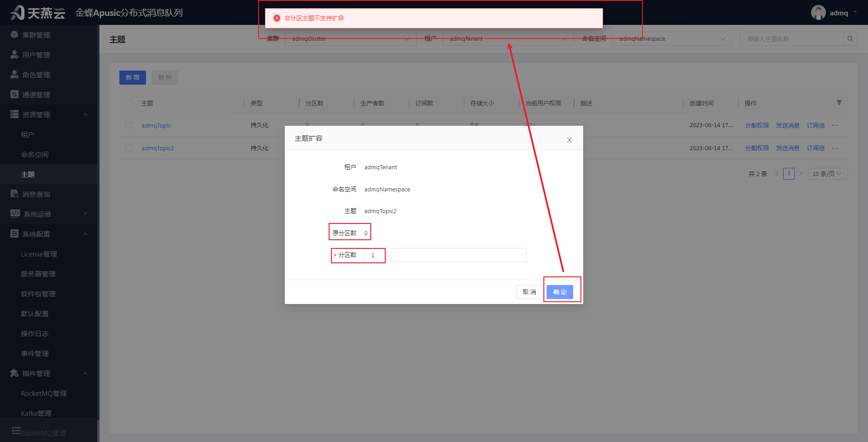868x442 pixels.
Task: Click the 集群管理 cube icon
Action: coord(14,35)
